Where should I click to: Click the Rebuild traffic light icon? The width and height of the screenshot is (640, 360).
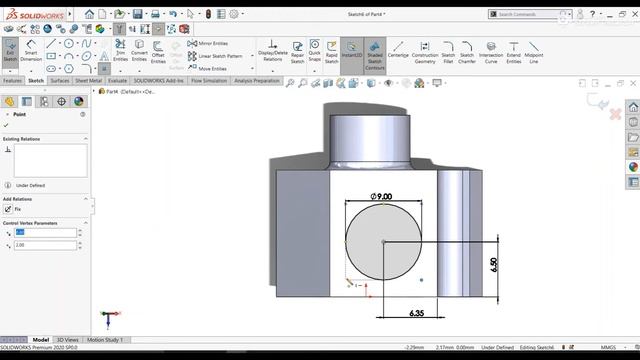(x=208, y=14)
